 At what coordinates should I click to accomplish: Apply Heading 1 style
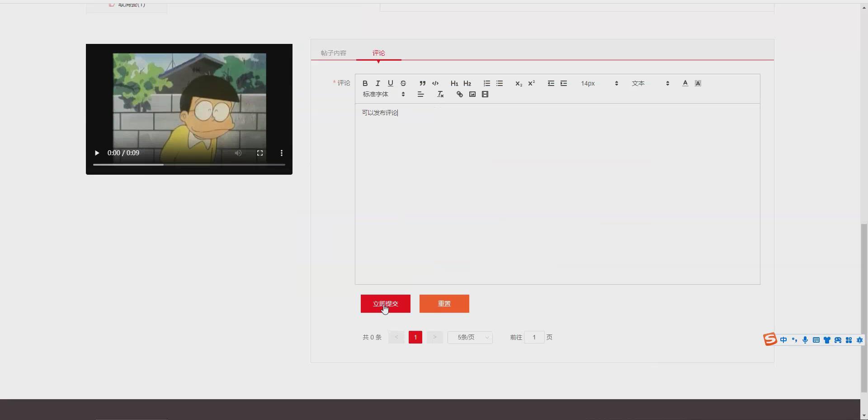(x=454, y=83)
